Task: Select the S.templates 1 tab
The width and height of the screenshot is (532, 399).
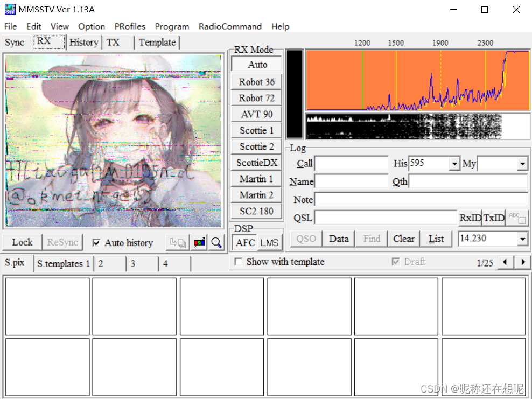Action: [64, 264]
